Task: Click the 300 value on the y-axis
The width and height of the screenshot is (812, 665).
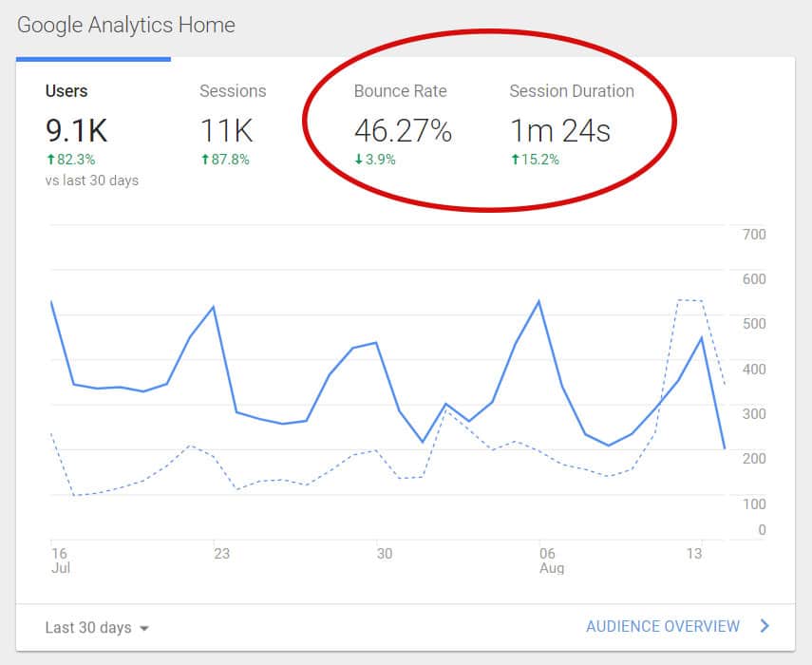Action: coord(754,414)
